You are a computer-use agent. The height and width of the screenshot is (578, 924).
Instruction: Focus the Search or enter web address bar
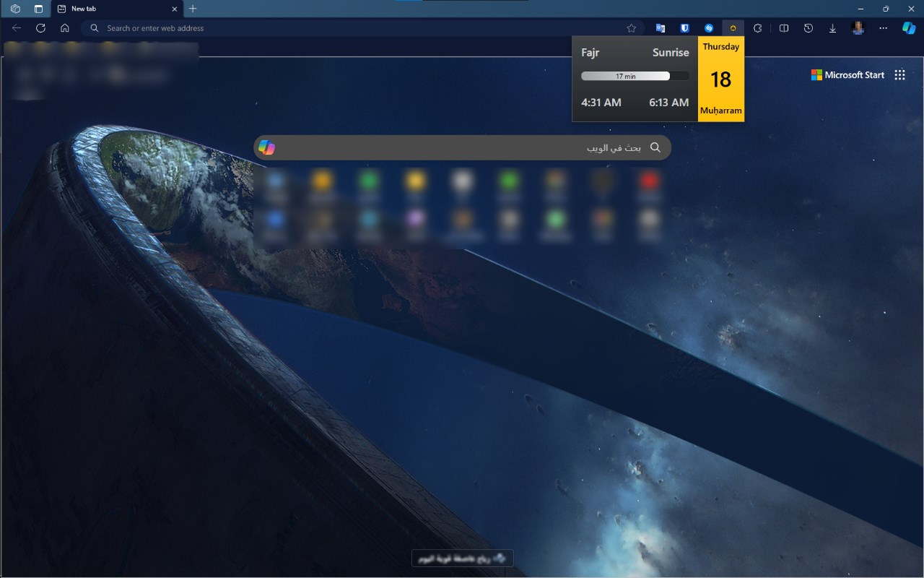[363, 28]
